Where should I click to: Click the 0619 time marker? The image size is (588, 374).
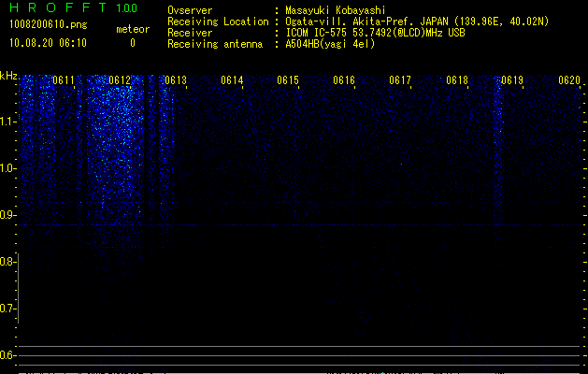[x=512, y=80]
